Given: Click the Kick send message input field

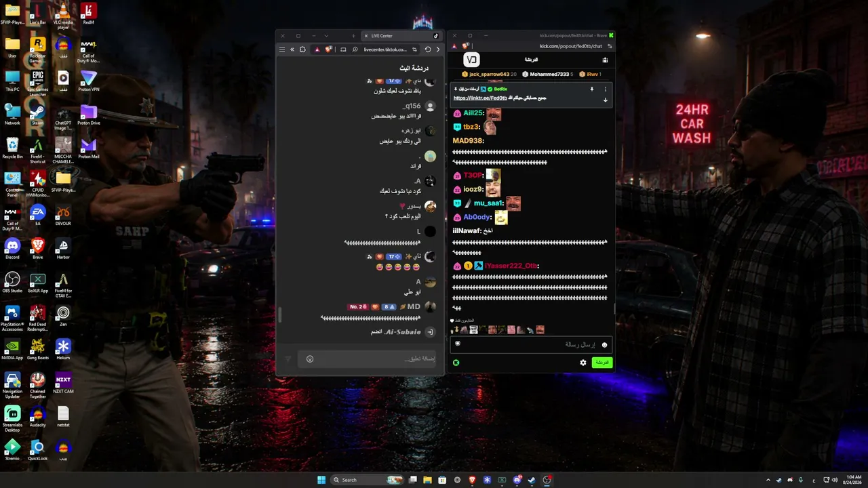Looking at the screenshot, I should (531, 344).
